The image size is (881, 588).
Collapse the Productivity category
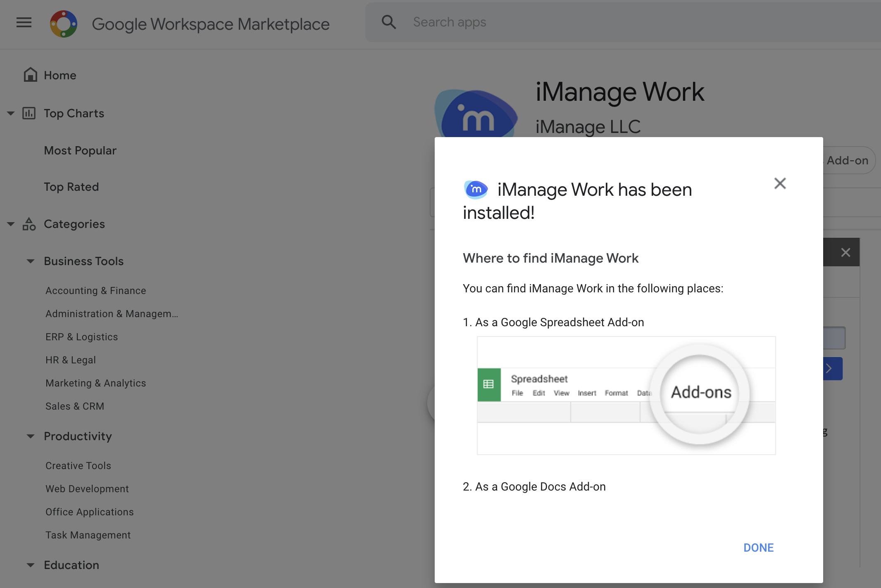click(x=31, y=436)
